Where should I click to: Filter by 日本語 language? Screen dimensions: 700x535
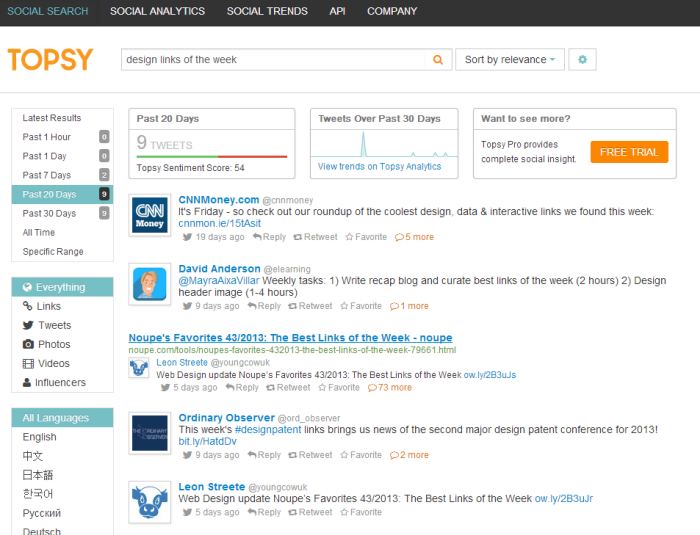click(62, 475)
